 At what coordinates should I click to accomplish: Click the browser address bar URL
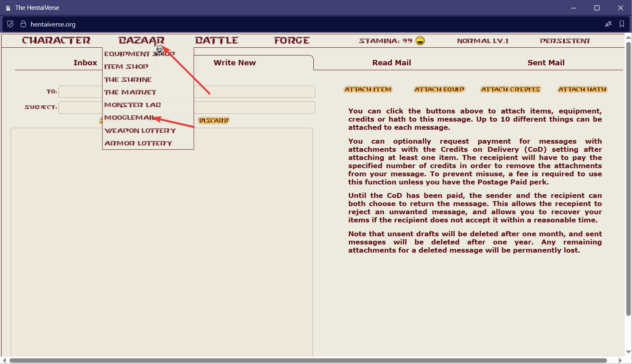tap(53, 24)
